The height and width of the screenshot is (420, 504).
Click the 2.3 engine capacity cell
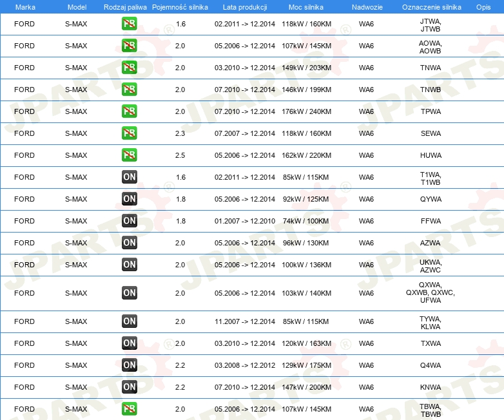(x=180, y=133)
